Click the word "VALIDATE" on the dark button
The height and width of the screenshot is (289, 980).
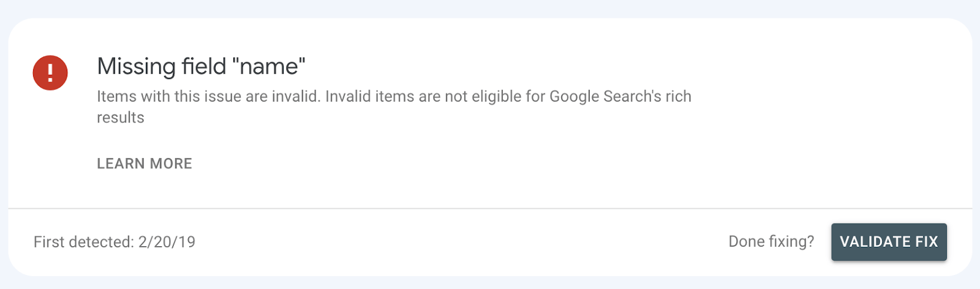(x=875, y=242)
